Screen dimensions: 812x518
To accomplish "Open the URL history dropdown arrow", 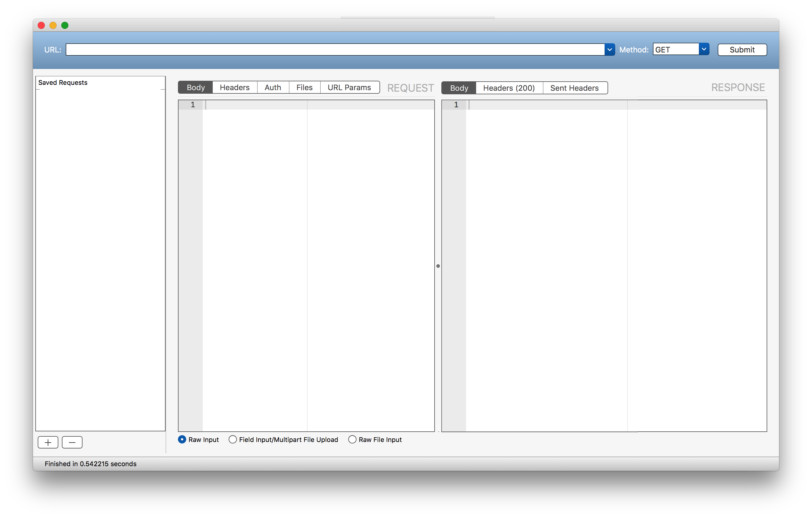I will click(609, 49).
